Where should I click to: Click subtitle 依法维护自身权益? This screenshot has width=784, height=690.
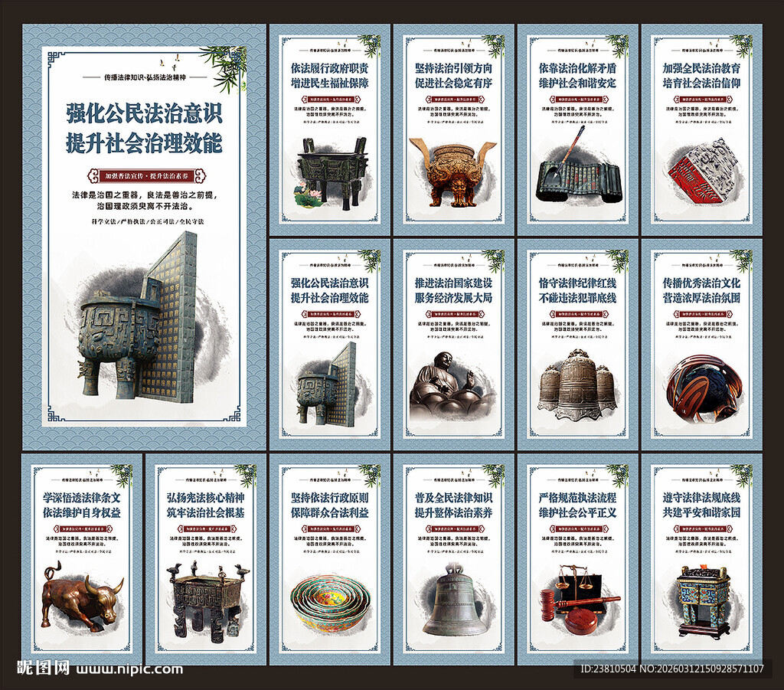(82, 513)
